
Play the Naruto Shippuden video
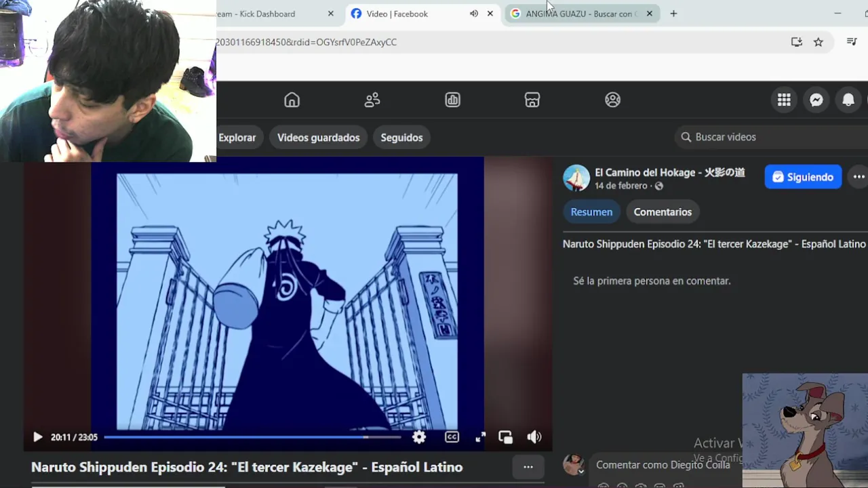[x=37, y=437]
